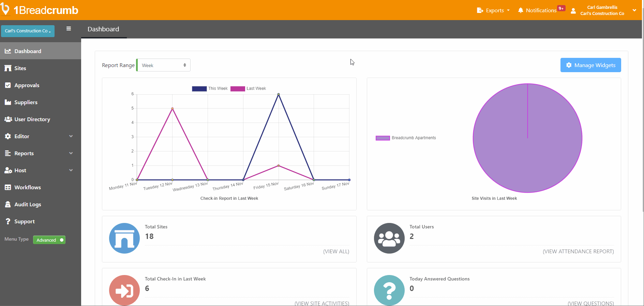Toggle the Advanced menu type switch
The height and width of the screenshot is (306, 644).
click(49, 240)
